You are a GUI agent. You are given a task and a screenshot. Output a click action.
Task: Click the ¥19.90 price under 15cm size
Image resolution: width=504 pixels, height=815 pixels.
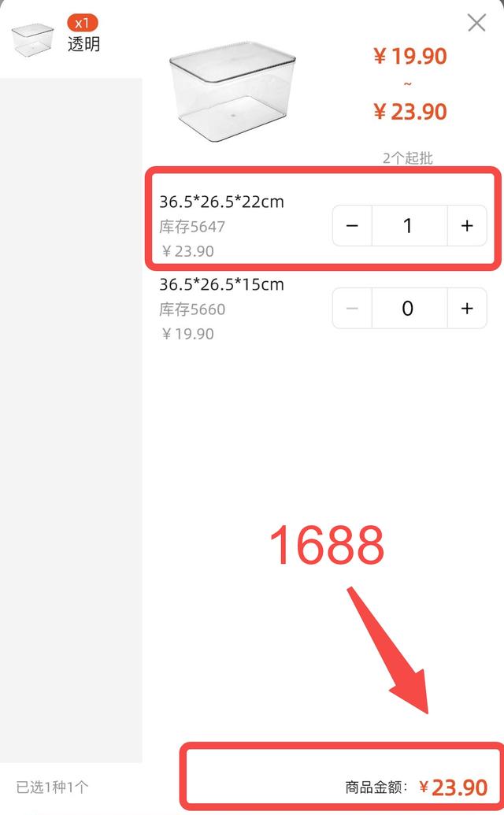tap(187, 334)
